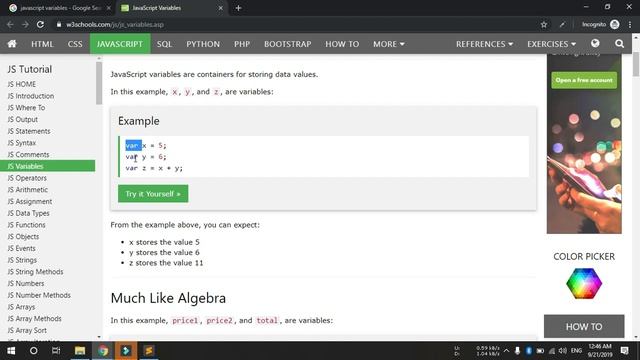640x360 pixels.
Task: Click the Bluetooth tray icon
Action: tap(529, 351)
